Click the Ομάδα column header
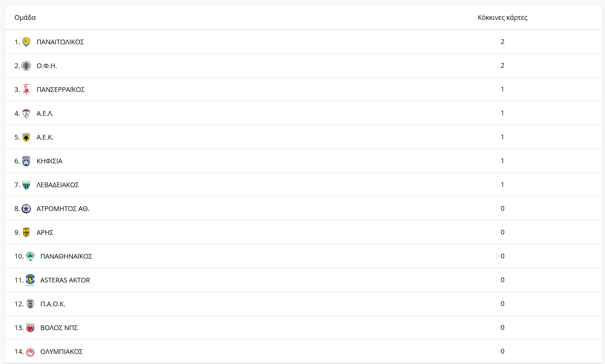This screenshot has width=605, height=364. 25,17
